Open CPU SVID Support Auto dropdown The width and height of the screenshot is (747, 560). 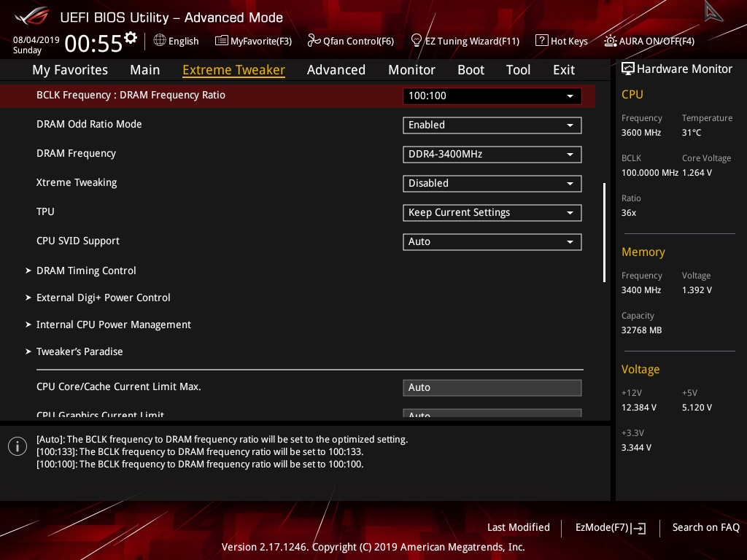pyautogui.click(x=492, y=242)
